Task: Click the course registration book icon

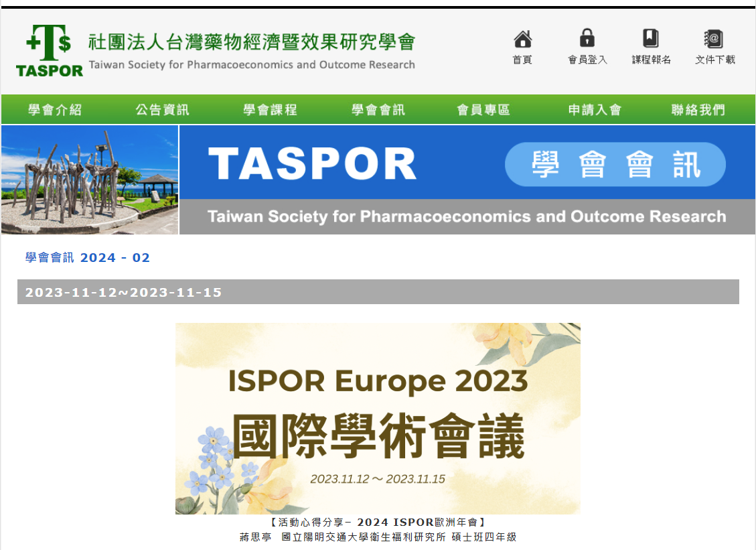Action: 650,38
